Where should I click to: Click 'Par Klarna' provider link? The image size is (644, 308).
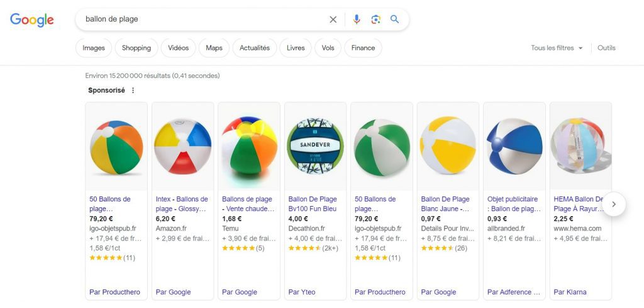pyautogui.click(x=570, y=292)
